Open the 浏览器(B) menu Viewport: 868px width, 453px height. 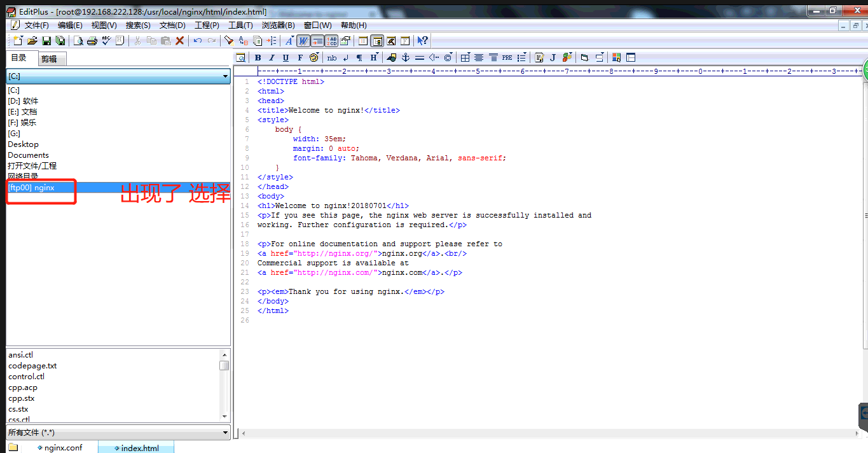click(x=278, y=25)
